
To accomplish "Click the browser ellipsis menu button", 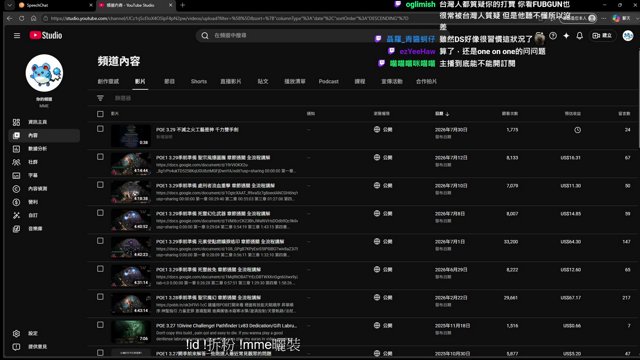I will pos(604,18).
